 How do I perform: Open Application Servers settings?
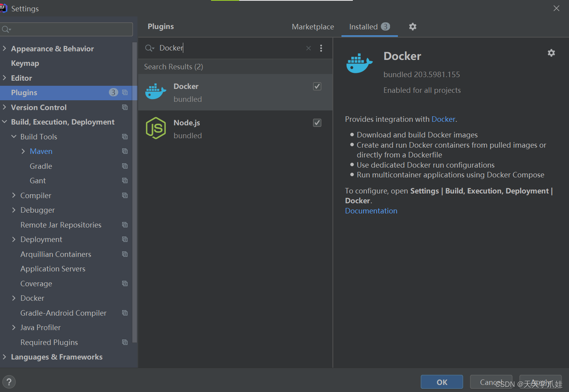point(53,269)
